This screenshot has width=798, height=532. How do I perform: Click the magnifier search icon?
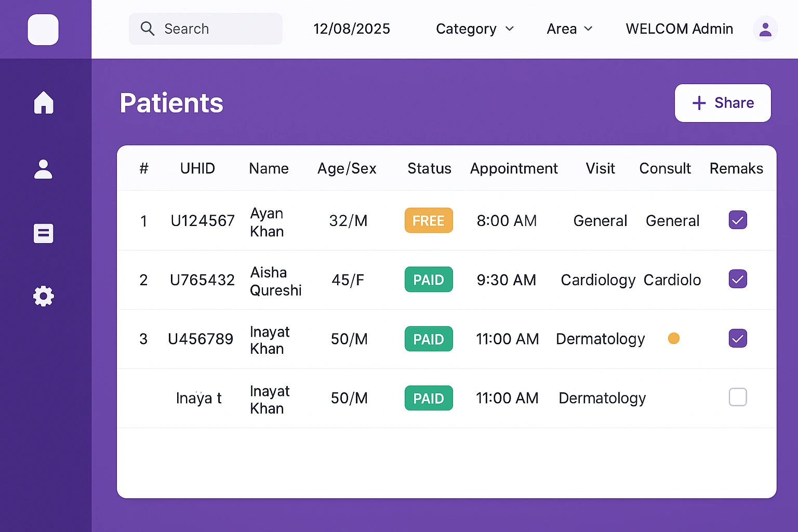coord(148,29)
